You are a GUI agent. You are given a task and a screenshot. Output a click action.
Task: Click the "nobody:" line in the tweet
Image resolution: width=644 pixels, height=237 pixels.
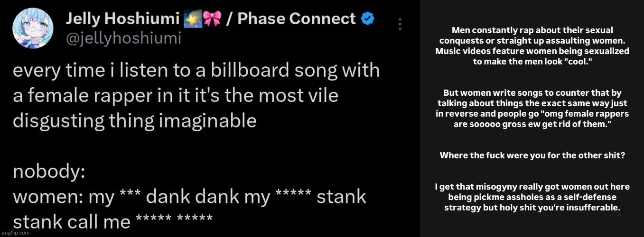[x=49, y=172]
